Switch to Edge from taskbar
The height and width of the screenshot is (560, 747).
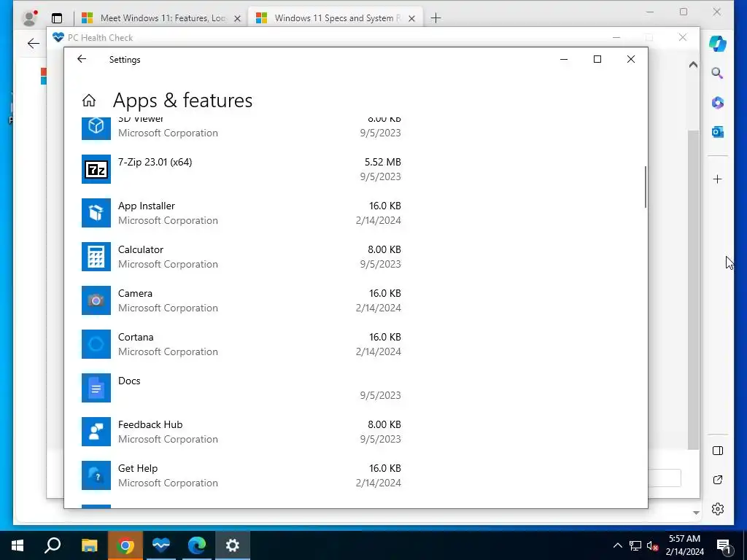[197, 545]
